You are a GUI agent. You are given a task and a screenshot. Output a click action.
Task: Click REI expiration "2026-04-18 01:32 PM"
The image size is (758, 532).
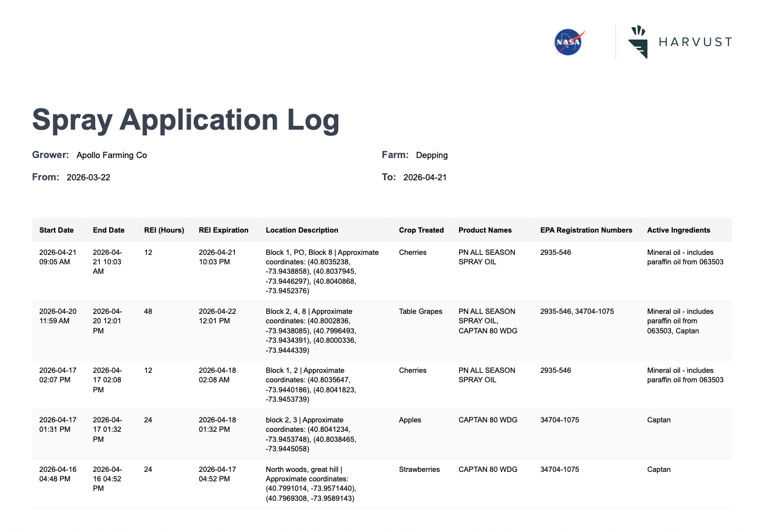coord(218,425)
